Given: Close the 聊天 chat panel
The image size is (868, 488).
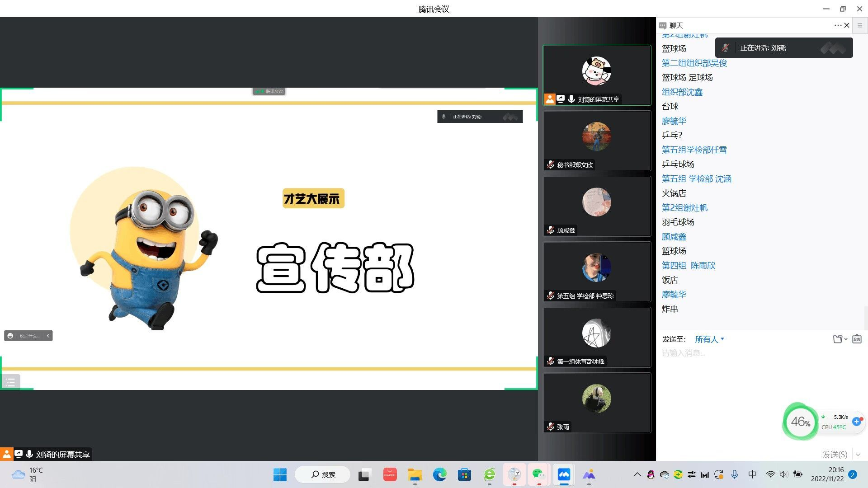Looking at the screenshot, I should (x=847, y=25).
